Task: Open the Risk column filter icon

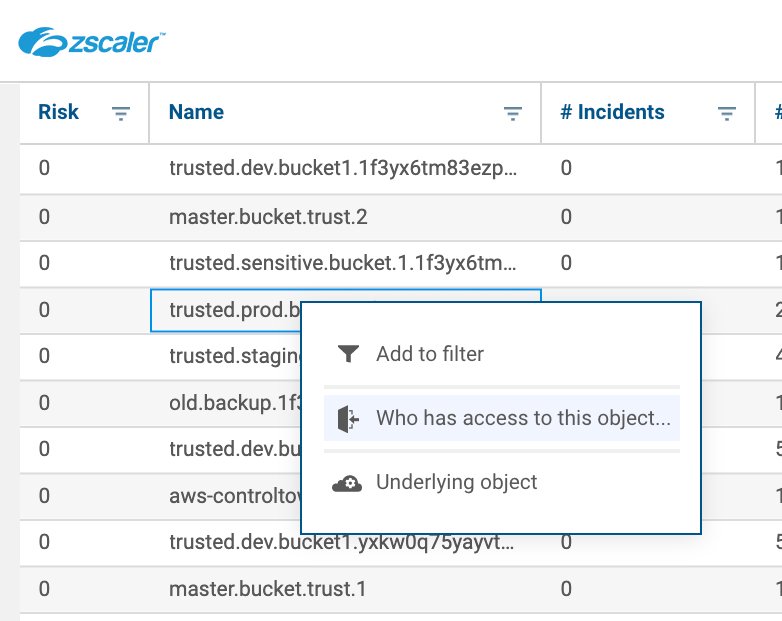Action: 121,114
